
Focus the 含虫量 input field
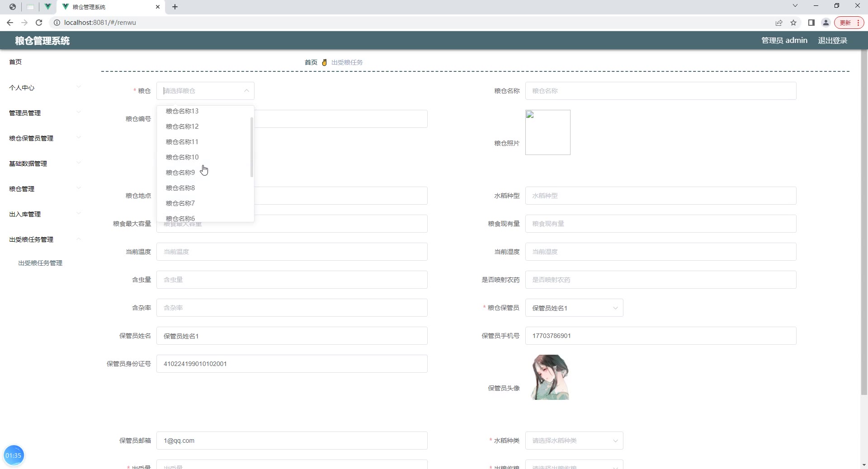[292, 280]
